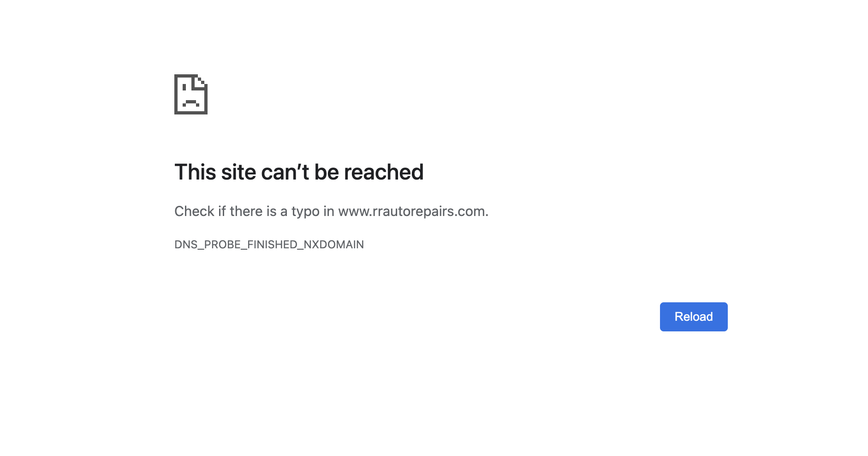Click the frowning mouth on the error icon
The width and height of the screenshot is (868, 456).
pyautogui.click(x=191, y=103)
